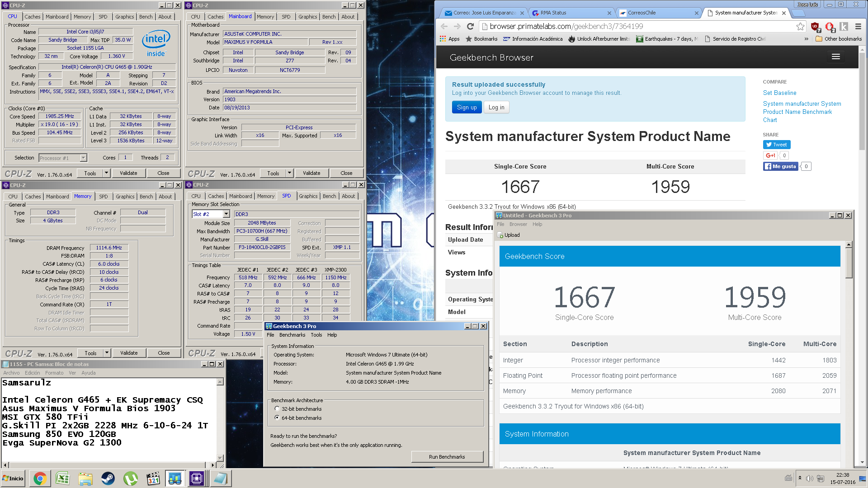Open the volume control in system tray

(x=809, y=478)
